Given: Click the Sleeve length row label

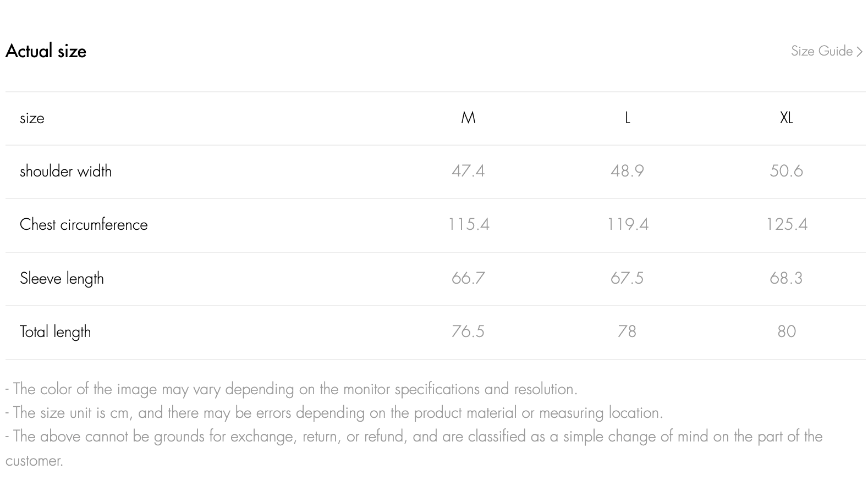Looking at the screenshot, I should pos(62,278).
